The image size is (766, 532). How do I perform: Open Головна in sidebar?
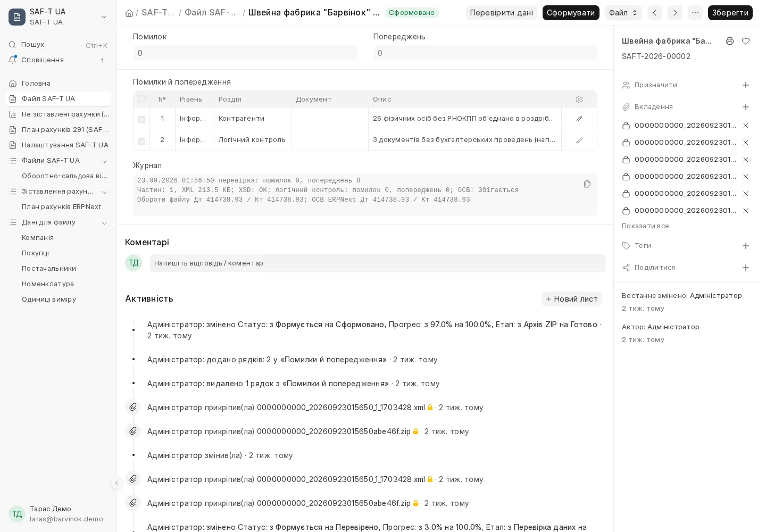[59, 84]
